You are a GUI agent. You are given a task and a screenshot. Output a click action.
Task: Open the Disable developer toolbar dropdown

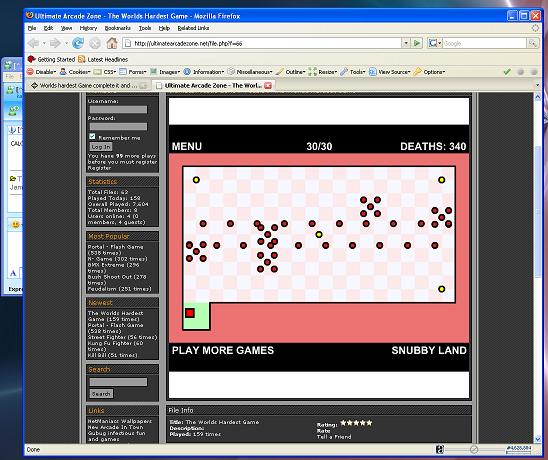click(x=42, y=72)
